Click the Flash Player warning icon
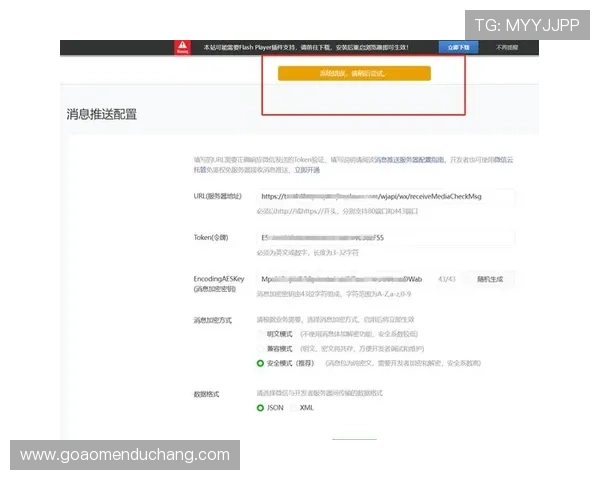This screenshot has height=480, width=600. pyautogui.click(x=183, y=47)
